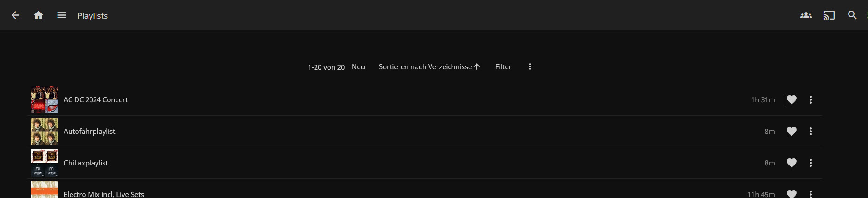Mark Chillaxplaylist as favorite
Screen dimensions: 868x198
tap(791, 163)
